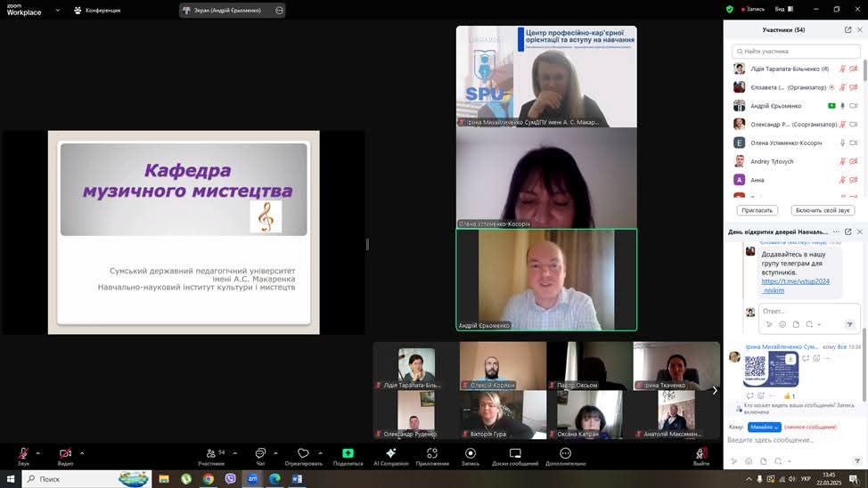Viewport: 868px width, 488px height.
Task: Open options on the shared screen tab
Action: [x=279, y=10]
